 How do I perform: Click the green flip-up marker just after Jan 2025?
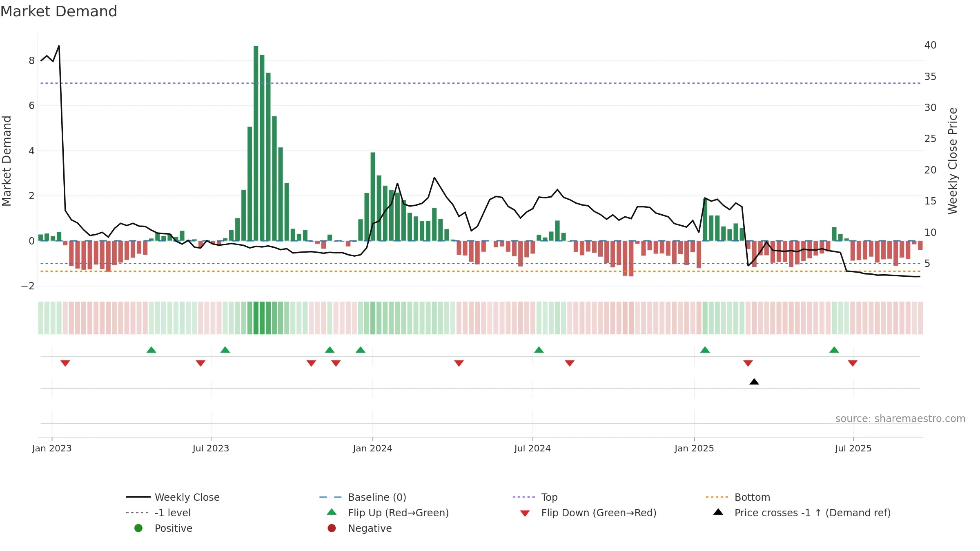click(x=705, y=350)
